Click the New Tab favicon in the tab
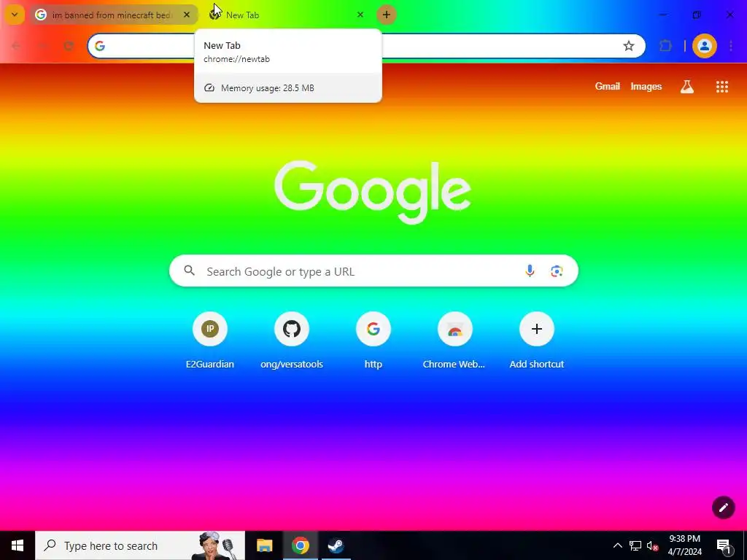 pos(215,15)
